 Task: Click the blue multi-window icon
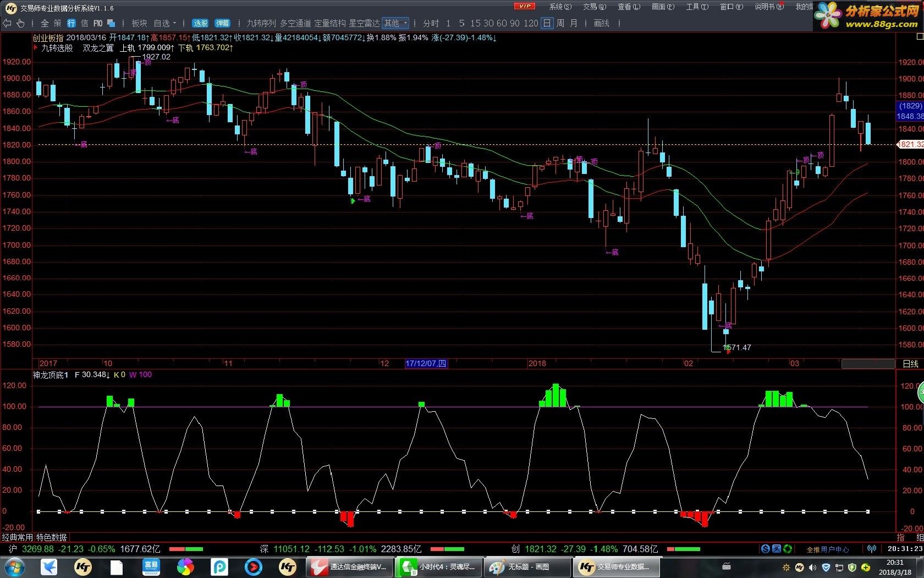pyautogui.click(x=111, y=23)
